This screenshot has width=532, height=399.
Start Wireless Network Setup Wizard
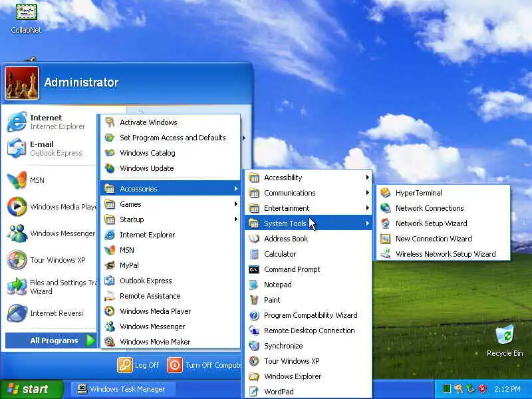point(443,254)
